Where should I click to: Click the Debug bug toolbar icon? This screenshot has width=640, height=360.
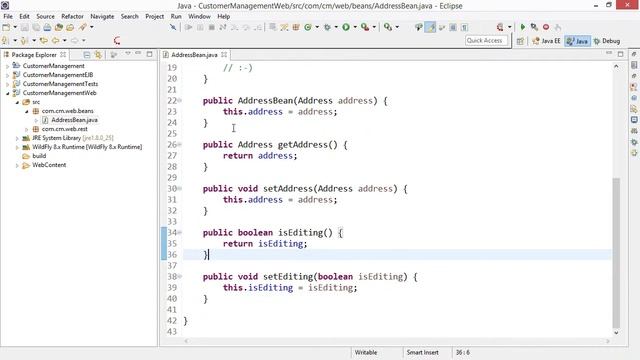(x=327, y=27)
